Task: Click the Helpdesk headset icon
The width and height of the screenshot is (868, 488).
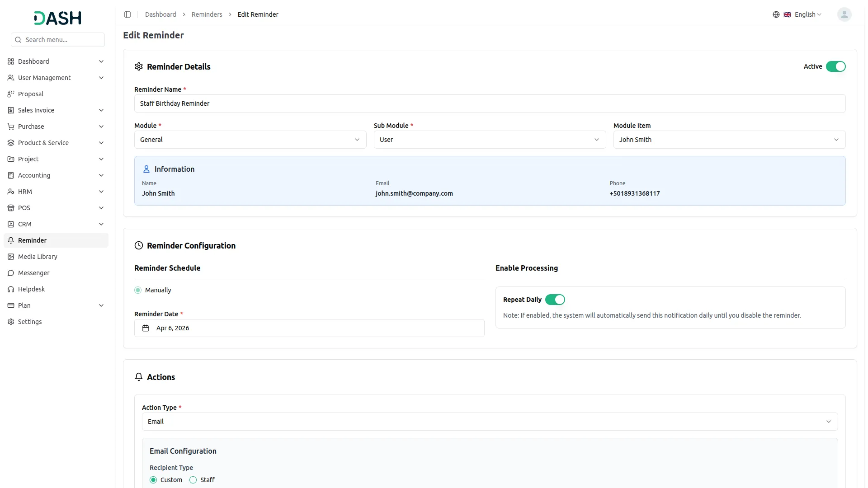Action: 11,289
